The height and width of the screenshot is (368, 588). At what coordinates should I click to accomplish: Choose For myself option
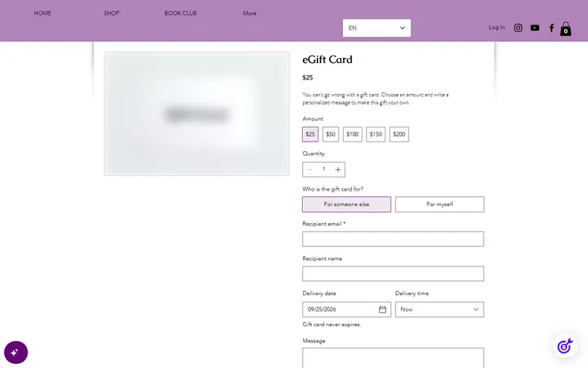pos(439,204)
